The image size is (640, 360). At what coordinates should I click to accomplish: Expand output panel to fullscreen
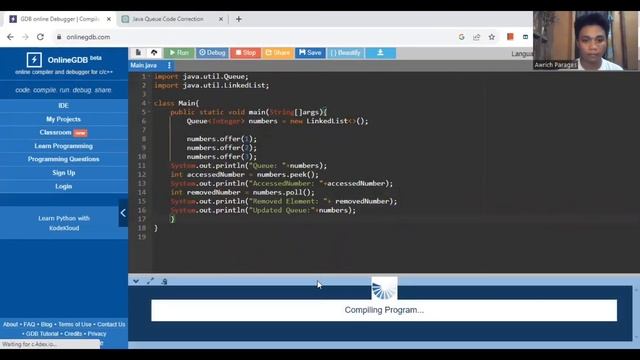[x=150, y=281]
